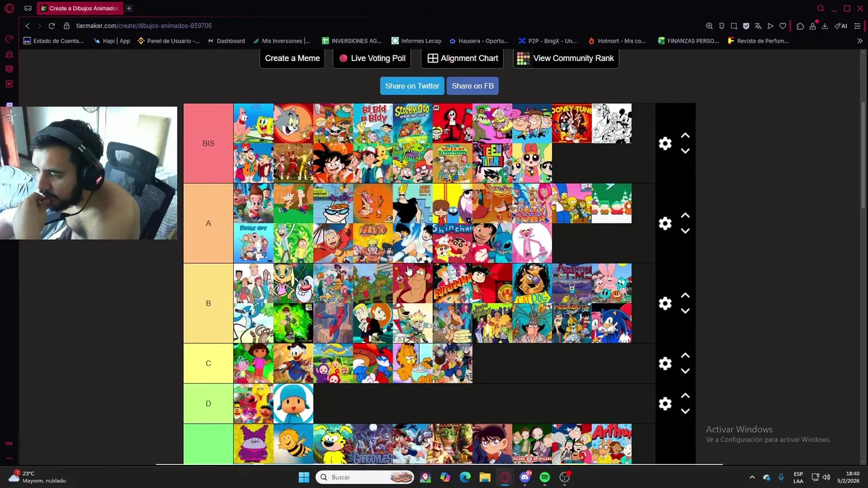Select the C tier label

208,364
